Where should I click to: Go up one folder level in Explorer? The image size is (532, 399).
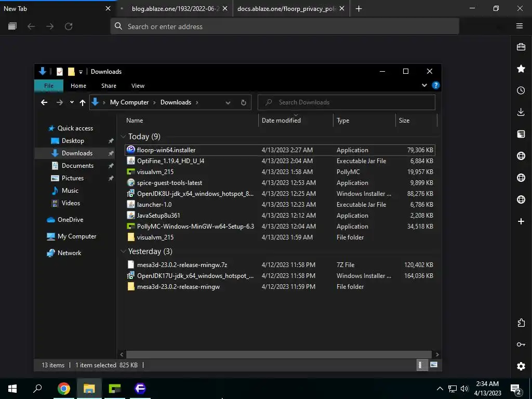pos(83,102)
